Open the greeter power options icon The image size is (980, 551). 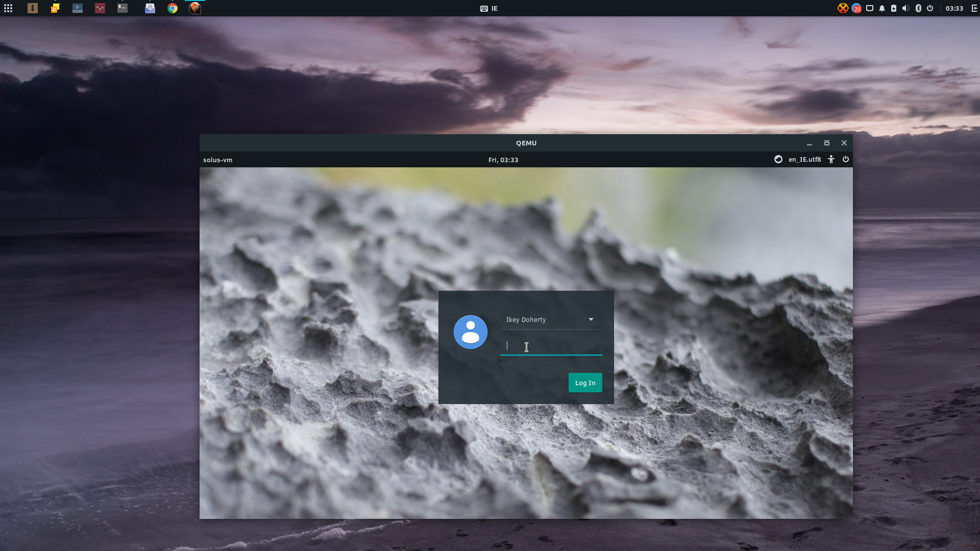(846, 159)
